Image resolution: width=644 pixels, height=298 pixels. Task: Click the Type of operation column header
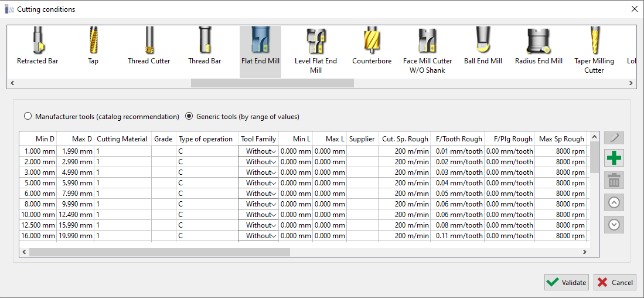click(x=206, y=139)
